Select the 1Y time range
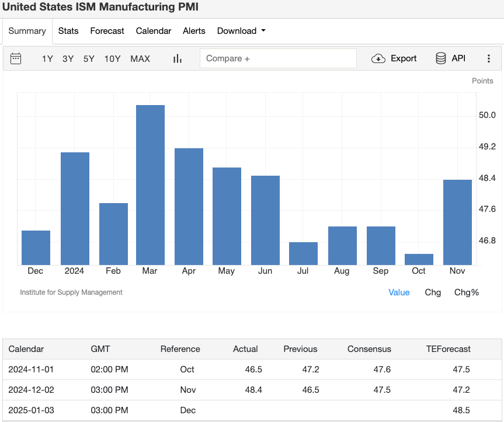The height and width of the screenshot is (422, 504). pyautogui.click(x=47, y=58)
